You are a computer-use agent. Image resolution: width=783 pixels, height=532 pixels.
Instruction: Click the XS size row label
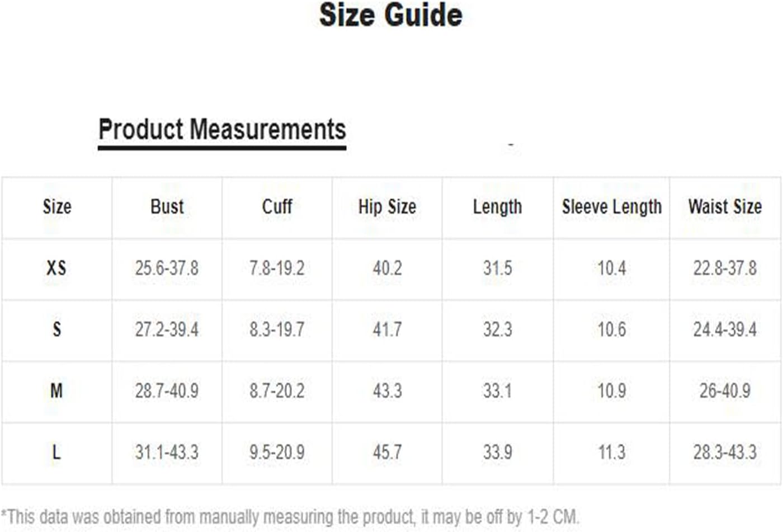(56, 268)
